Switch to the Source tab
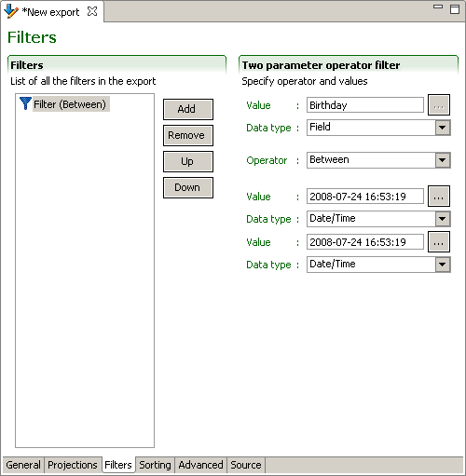Viewport: 466px width, 476px height. pyautogui.click(x=246, y=465)
